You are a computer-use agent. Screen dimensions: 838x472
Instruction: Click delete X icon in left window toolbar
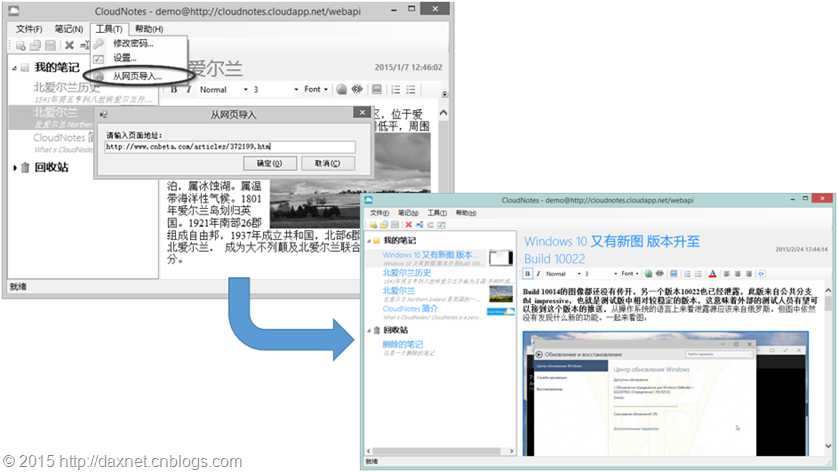coord(69,45)
